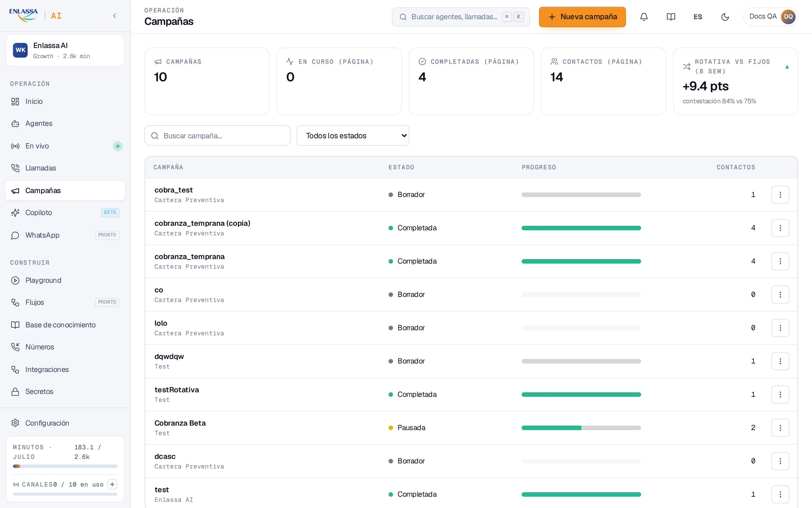Screen dimensions: 812x508
Task: Click the Base de conocimiento book icon
Action: (x=15, y=325)
